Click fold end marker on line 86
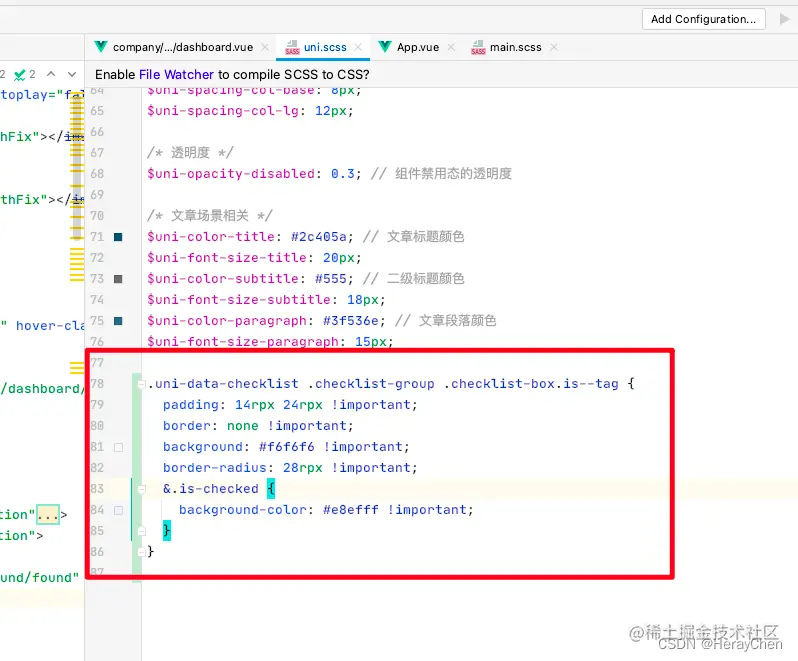798x661 pixels. coord(141,552)
